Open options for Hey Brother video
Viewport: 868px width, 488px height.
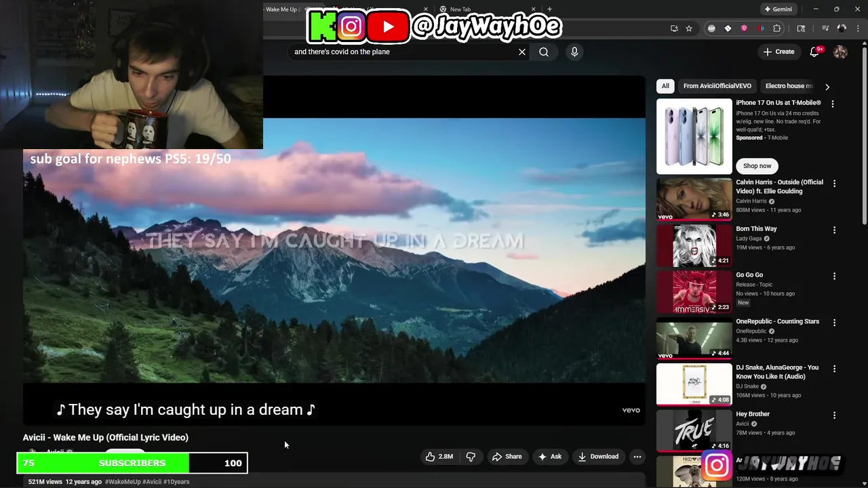click(834, 415)
